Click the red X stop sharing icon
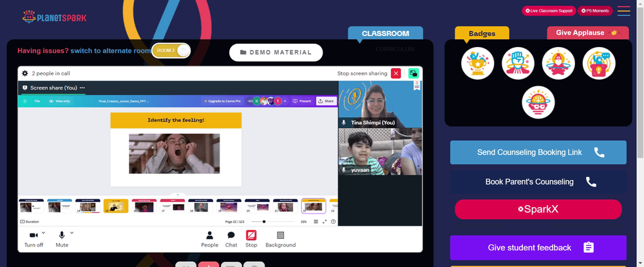Screen dimensions: 644x267 (x=395, y=73)
